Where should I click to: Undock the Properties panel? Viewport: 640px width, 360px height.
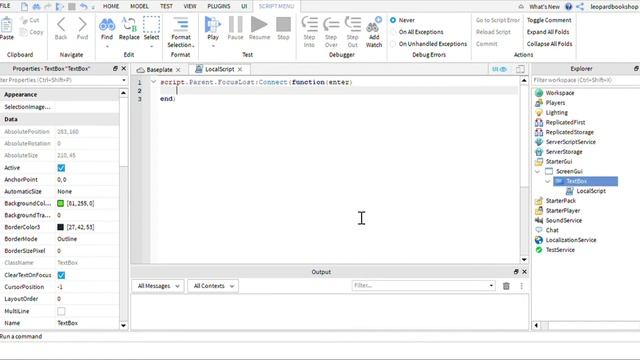click(x=115, y=69)
